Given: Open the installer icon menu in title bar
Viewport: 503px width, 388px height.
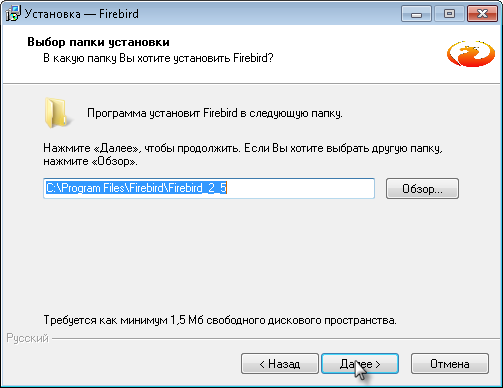Looking at the screenshot, I should point(13,14).
